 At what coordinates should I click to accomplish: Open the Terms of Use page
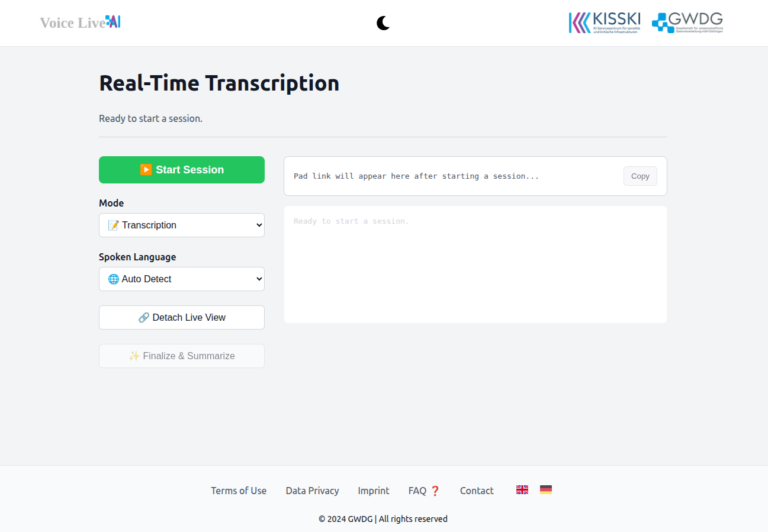point(239,491)
